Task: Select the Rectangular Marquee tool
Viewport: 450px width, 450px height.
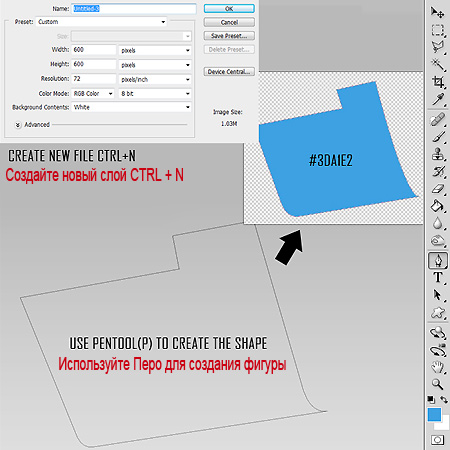Action: pyautogui.click(x=438, y=30)
